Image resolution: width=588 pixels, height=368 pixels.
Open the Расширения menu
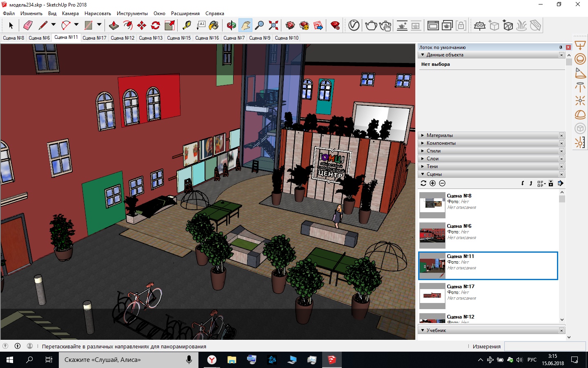click(185, 13)
